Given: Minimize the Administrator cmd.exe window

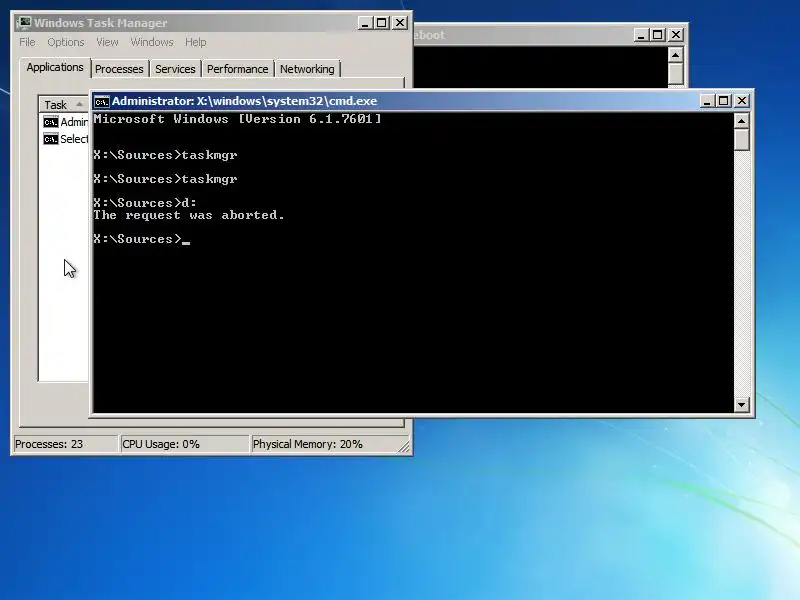Looking at the screenshot, I should tap(707, 101).
